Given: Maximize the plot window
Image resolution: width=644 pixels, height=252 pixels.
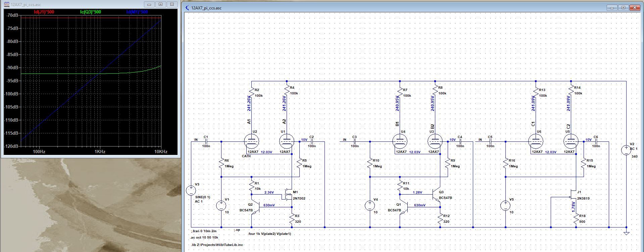Looking at the screenshot, I should [x=160, y=4].
